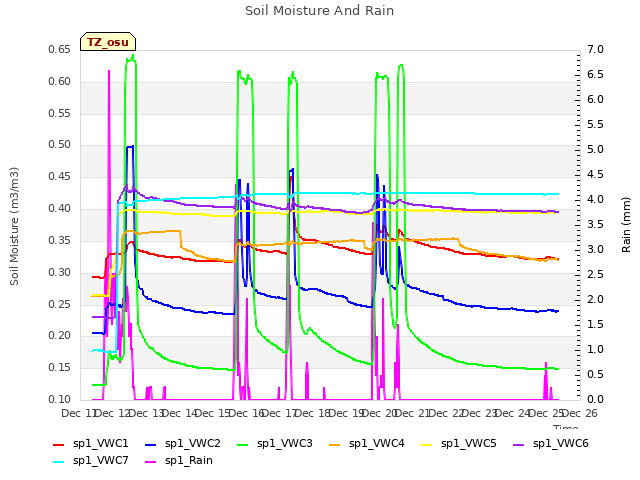Toggle sp1_VWC2 legend entry

click(182, 443)
